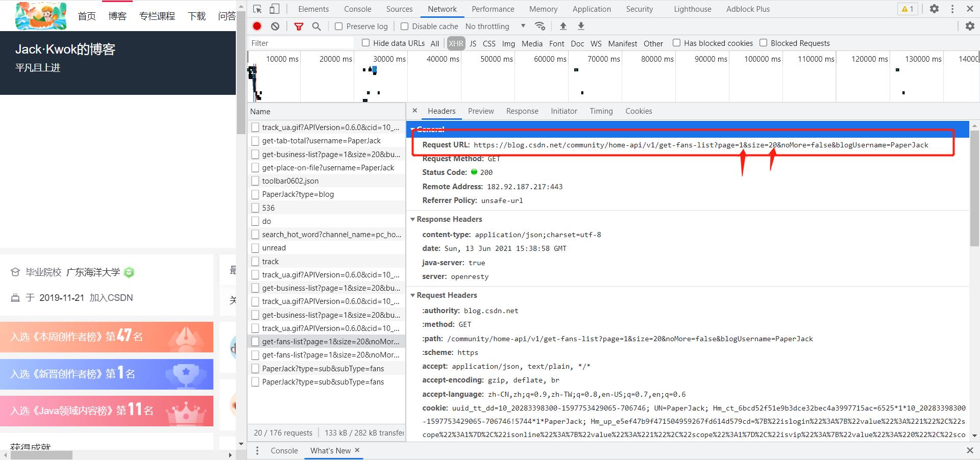Screen dimensions: 980x460
Task: Open the Sources panel tab
Action: click(x=399, y=9)
